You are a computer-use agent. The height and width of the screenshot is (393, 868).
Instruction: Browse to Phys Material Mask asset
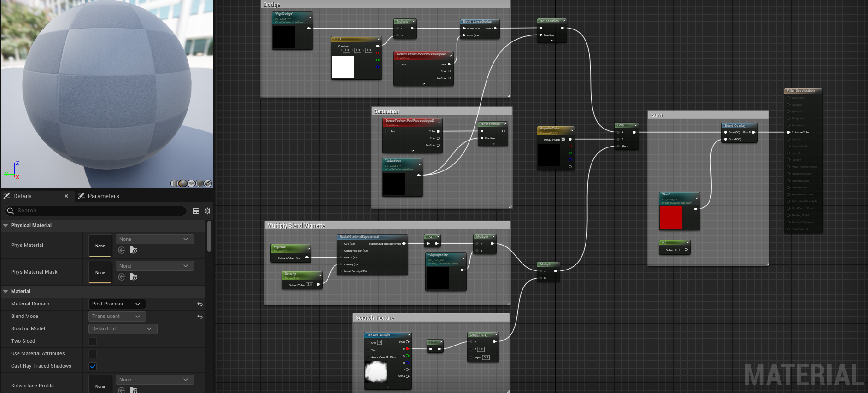tap(134, 277)
